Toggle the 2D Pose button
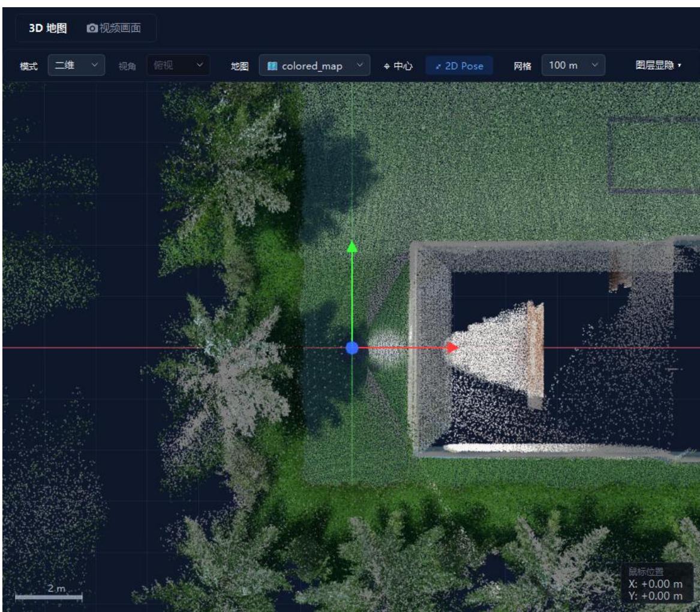The image size is (700, 612). pos(459,65)
